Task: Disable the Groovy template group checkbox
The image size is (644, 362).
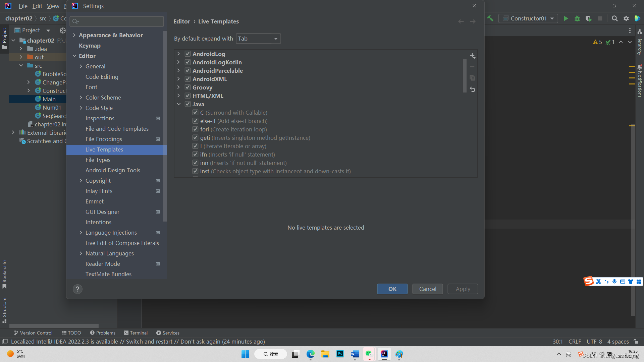Action: 188,87
